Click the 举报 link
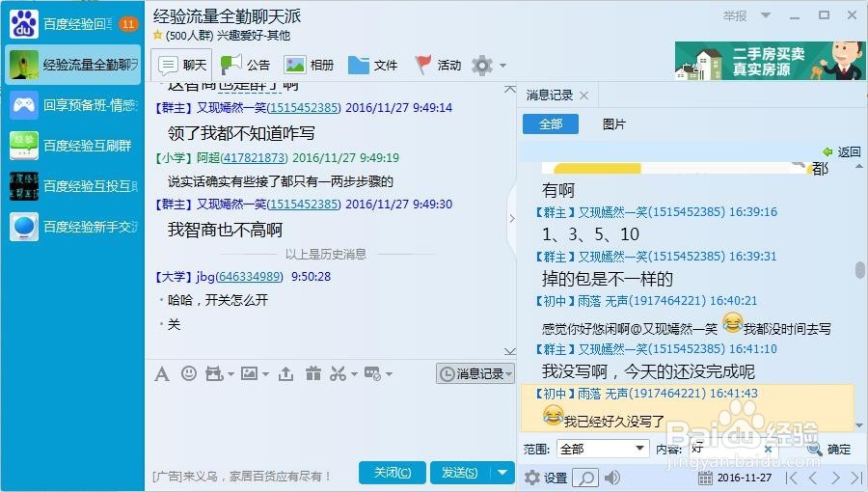868x492 pixels. [x=735, y=16]
